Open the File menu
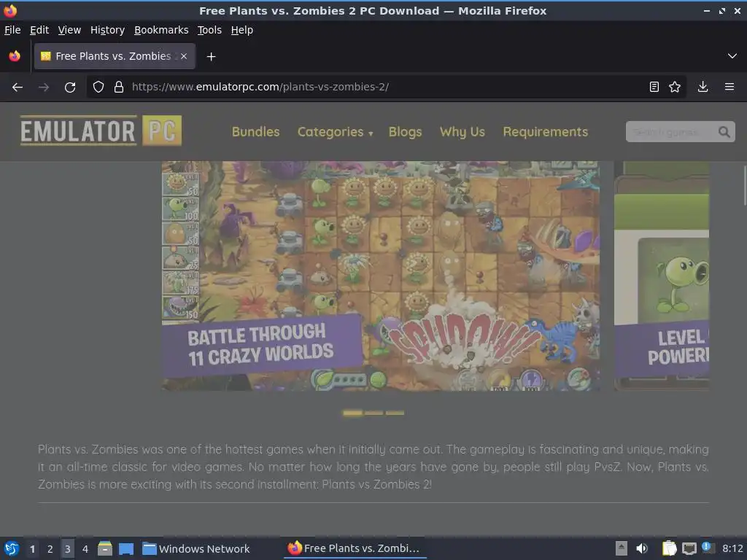The width and height of the screenshot is (747, 560). coord(12,30)
